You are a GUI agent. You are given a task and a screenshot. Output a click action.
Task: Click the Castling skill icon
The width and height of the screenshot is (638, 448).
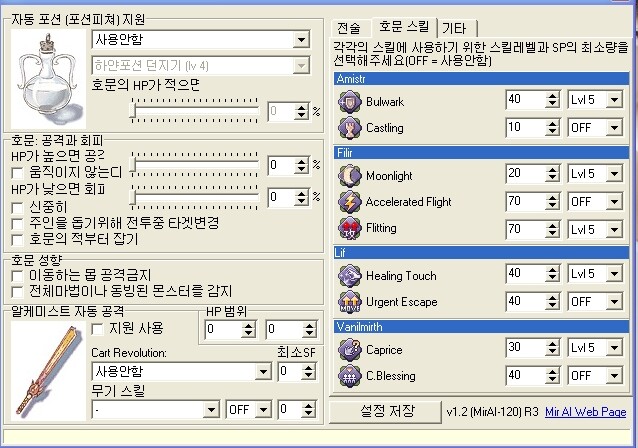pyautogui.click(x=350, y=128)
